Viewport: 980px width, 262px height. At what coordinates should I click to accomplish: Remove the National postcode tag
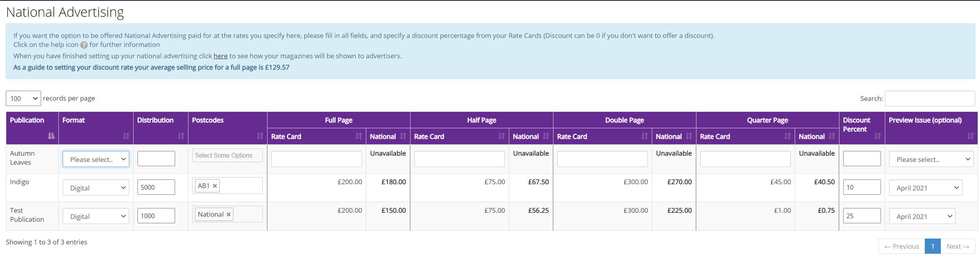point(228,214)
